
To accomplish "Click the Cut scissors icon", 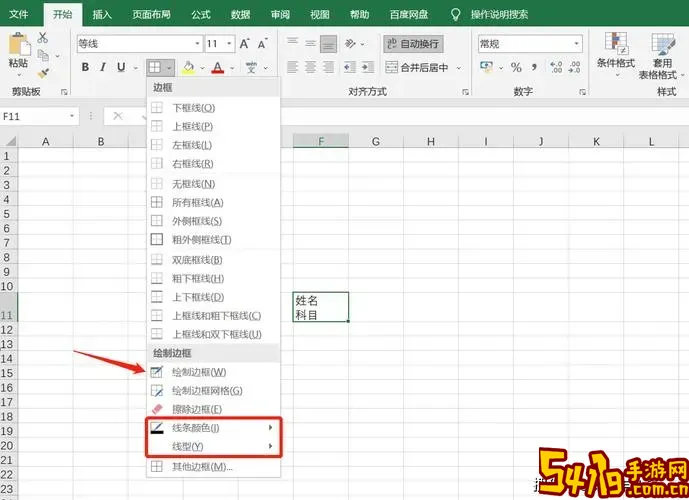I will 43,38.
